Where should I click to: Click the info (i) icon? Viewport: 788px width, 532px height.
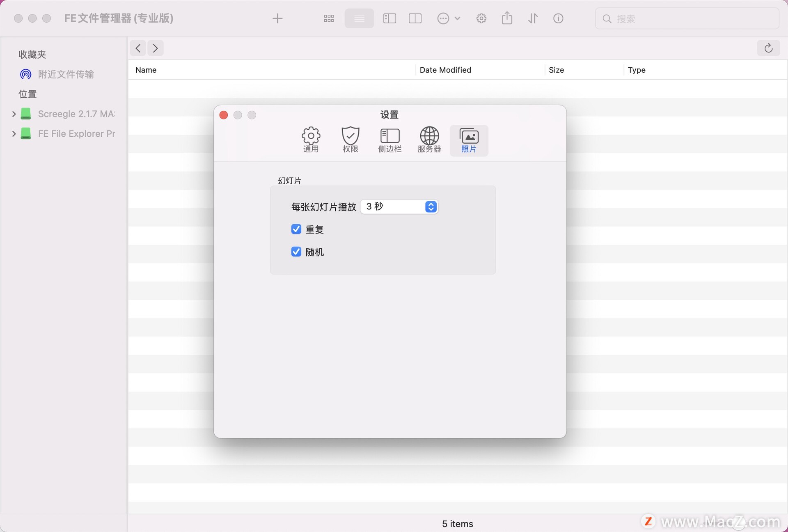(558, 18)
